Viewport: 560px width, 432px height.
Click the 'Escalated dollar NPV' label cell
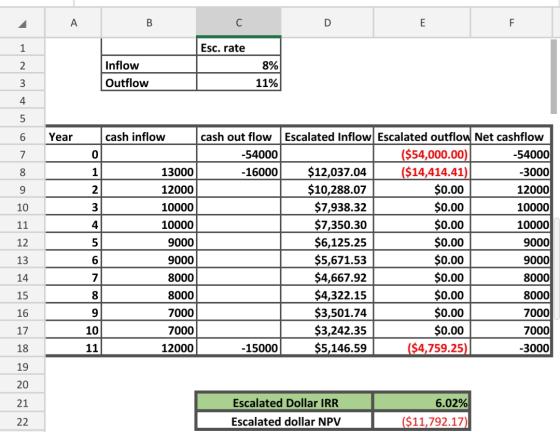pyautogui.click(x=285, y=422)
